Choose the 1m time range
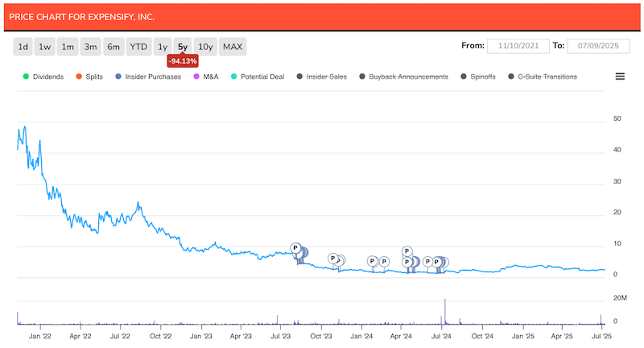 tap(68, 47)
